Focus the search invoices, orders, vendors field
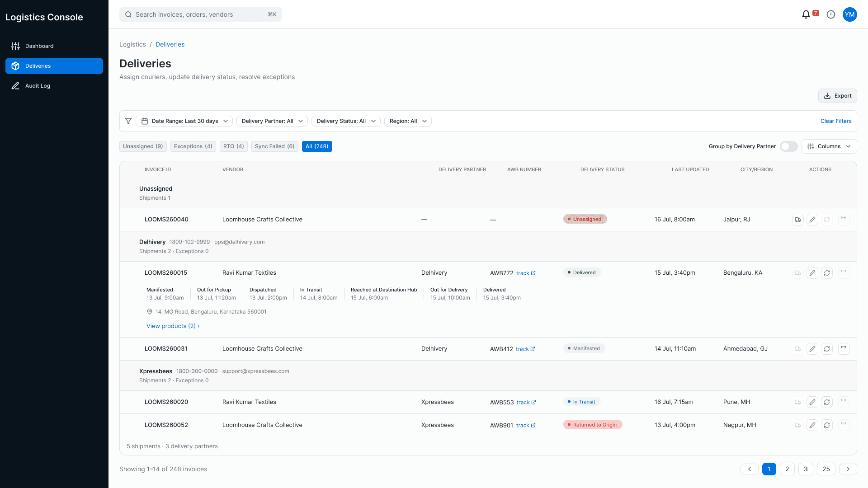Image resolution: width=868 pixels, height=488 pixels. tap(201, 14)
